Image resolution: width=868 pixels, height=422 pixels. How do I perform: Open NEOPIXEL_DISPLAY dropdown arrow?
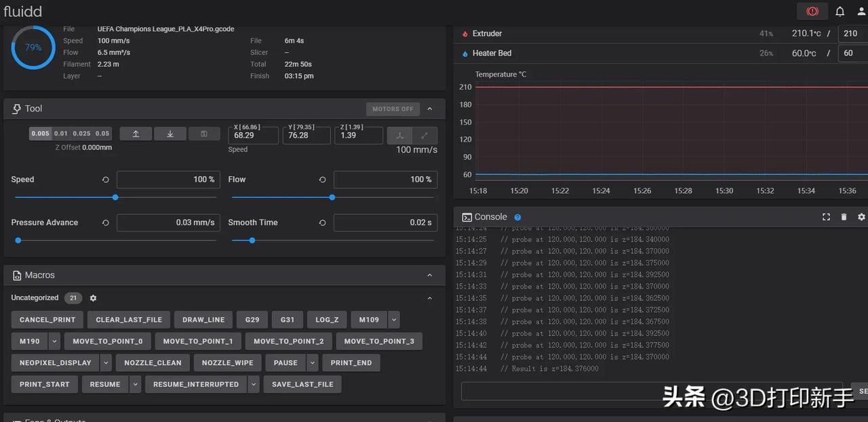[x=106, y=363]
